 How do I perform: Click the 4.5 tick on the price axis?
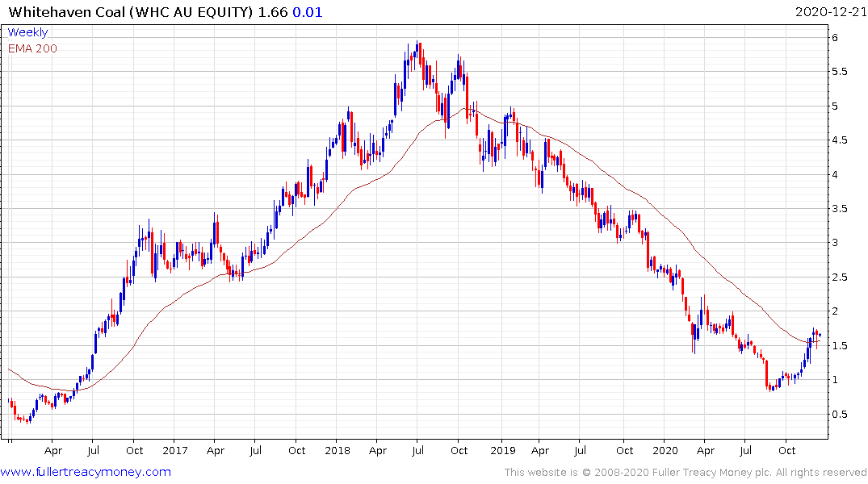pos(840,140)
